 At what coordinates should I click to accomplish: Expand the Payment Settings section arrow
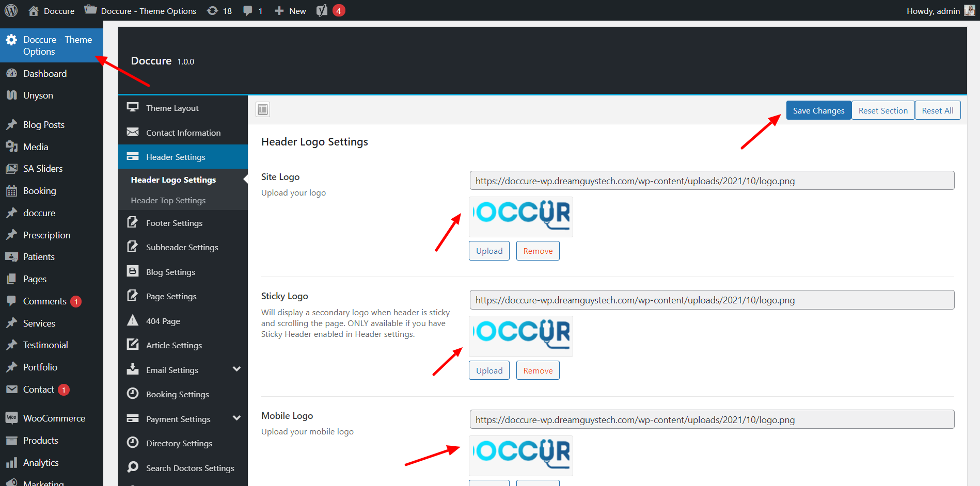pyautogui.click(x=236, y=418)
